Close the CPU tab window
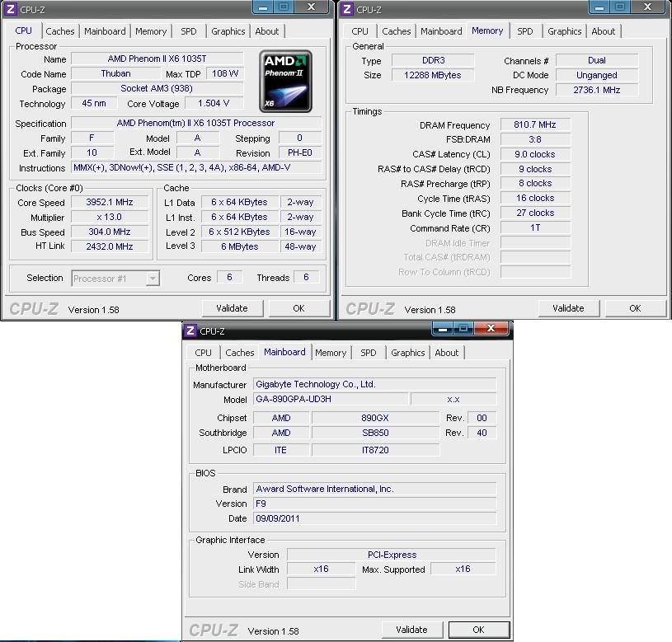This screenshot has width=672, height=642. coord(312,7)
